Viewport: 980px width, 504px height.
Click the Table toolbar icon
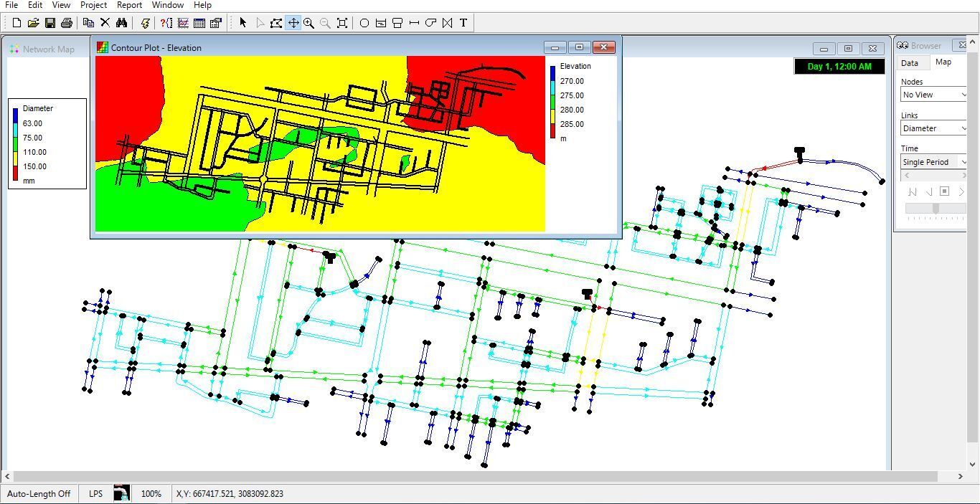point(199,23)
